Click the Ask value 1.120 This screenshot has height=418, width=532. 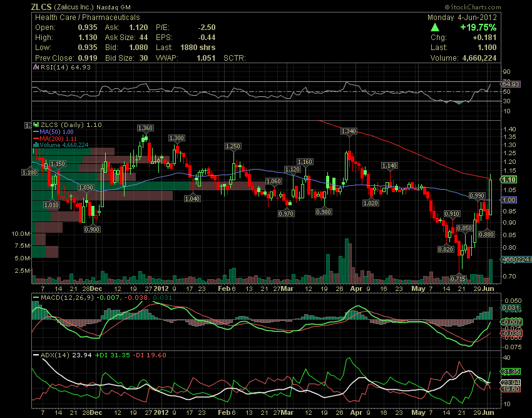138,28
